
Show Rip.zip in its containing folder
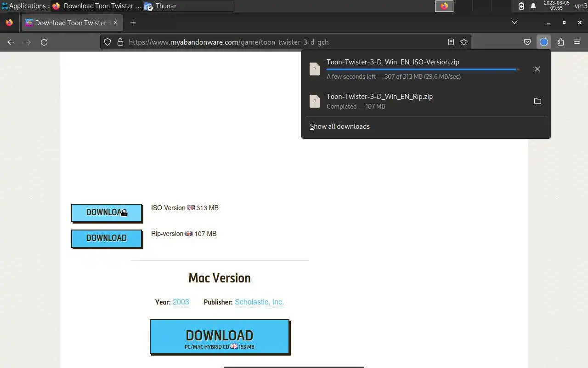(x=537, y=101)
